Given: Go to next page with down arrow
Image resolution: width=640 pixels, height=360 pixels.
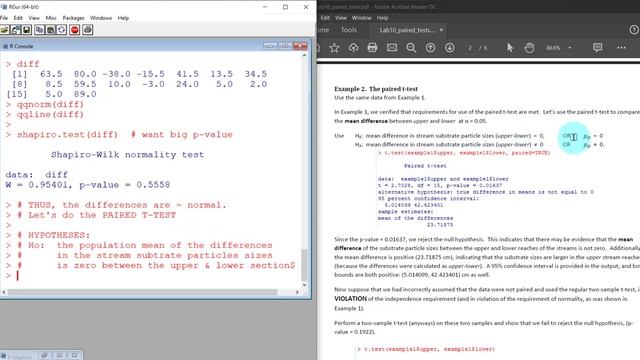Looking at the screenshot, I should [449, 48].
